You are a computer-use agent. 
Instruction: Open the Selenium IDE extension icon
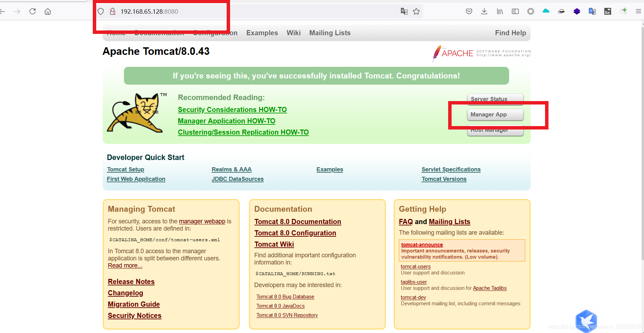(x=608, y=12)
